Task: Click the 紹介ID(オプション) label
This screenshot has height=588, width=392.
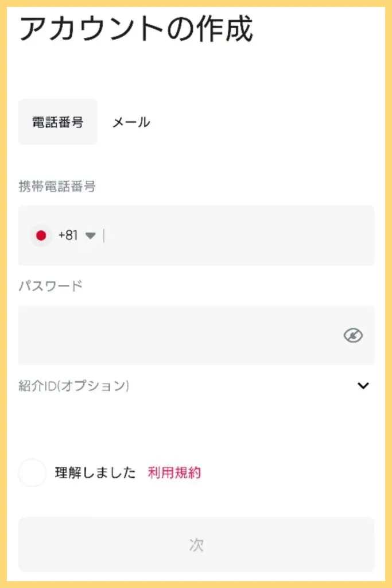Action: 74,386
